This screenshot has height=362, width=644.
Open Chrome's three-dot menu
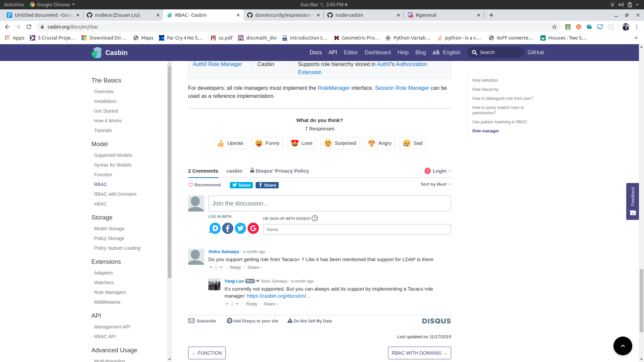(x=637, y=27)
